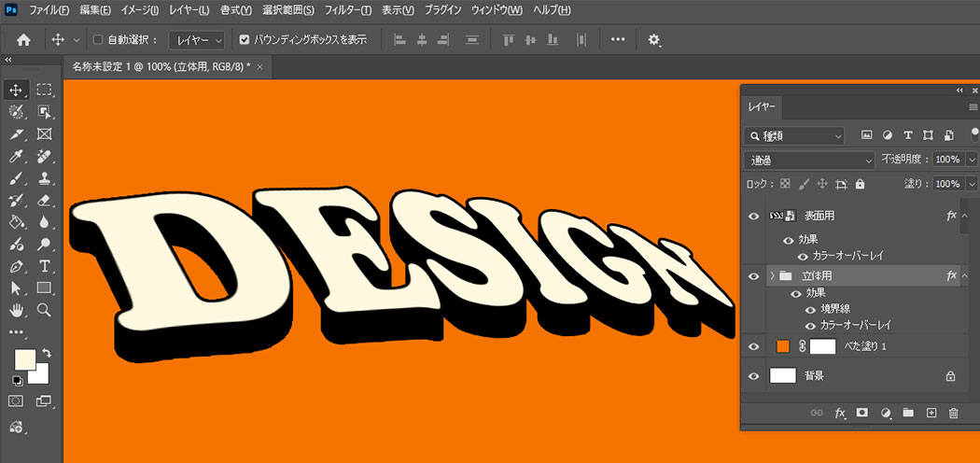Enable the 自動選択 checkbox
The width and height of the screenshot is (980, 463).
click(98, 40)
